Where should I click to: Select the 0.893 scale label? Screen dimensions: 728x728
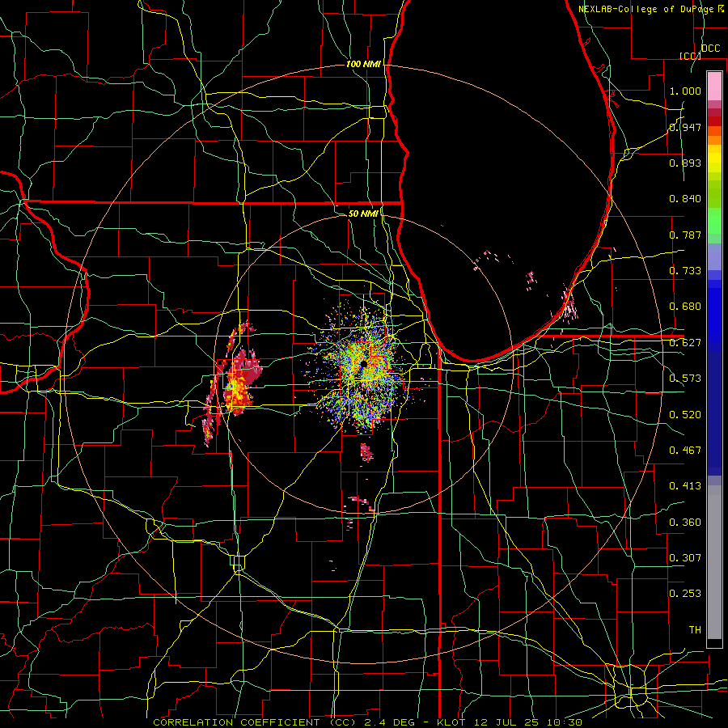(685, 163)
